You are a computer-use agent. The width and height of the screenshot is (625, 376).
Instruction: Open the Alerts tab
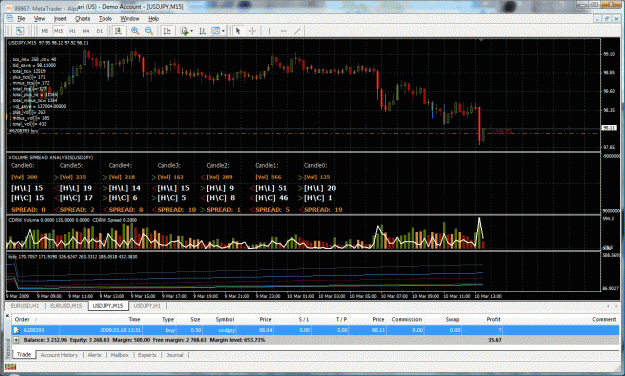94,355
